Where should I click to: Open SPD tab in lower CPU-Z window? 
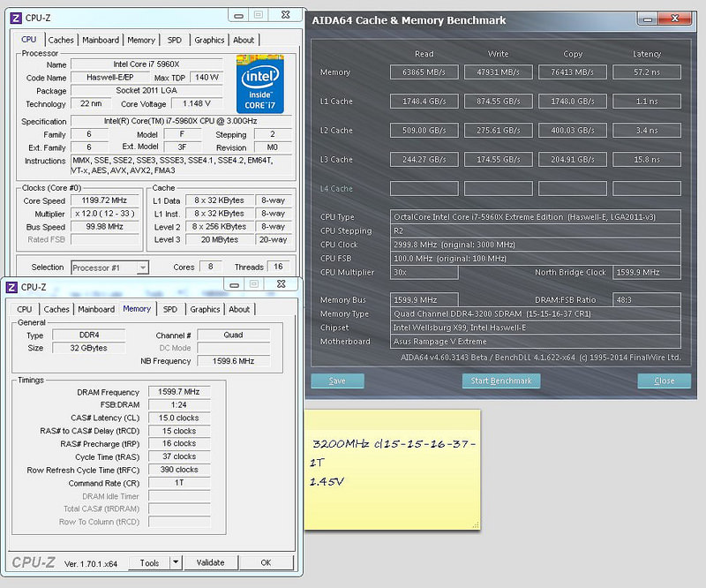pos(170,310)
